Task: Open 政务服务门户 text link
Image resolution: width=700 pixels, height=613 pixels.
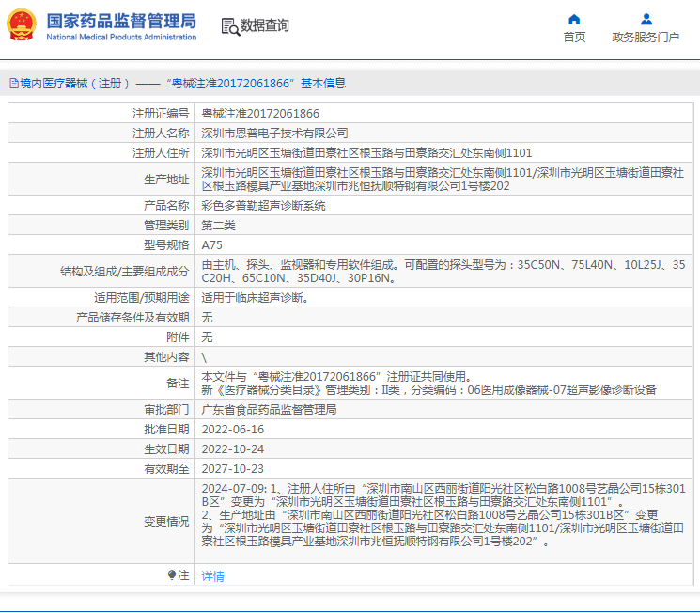Action: tap(646, 37)
